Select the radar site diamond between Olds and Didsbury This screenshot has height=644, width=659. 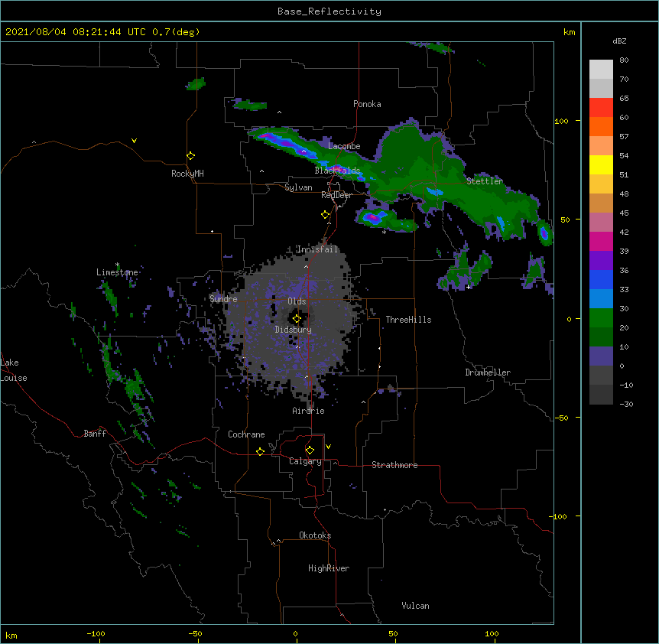click(x=297, y=319)
